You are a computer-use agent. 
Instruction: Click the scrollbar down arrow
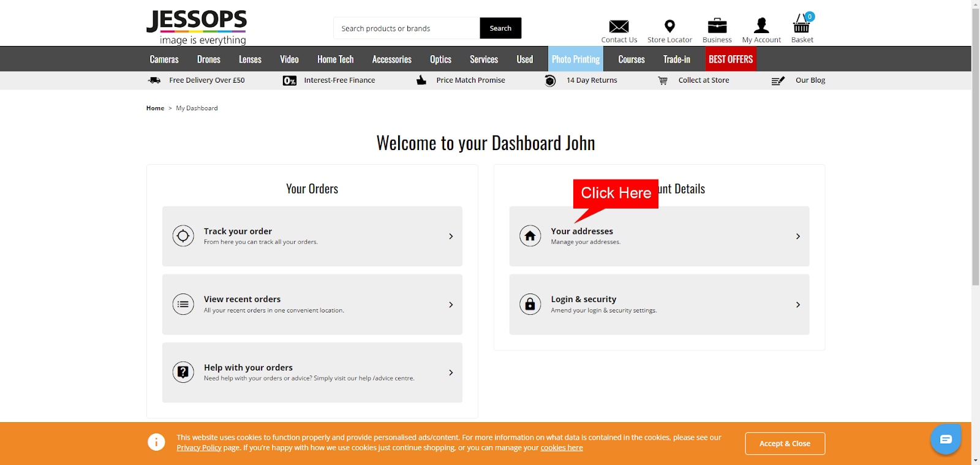point(976,460)
